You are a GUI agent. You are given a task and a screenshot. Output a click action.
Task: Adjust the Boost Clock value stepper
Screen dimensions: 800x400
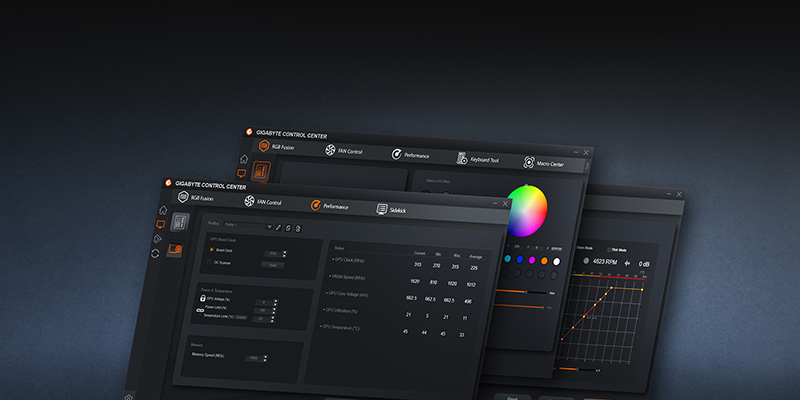point(284,254)
